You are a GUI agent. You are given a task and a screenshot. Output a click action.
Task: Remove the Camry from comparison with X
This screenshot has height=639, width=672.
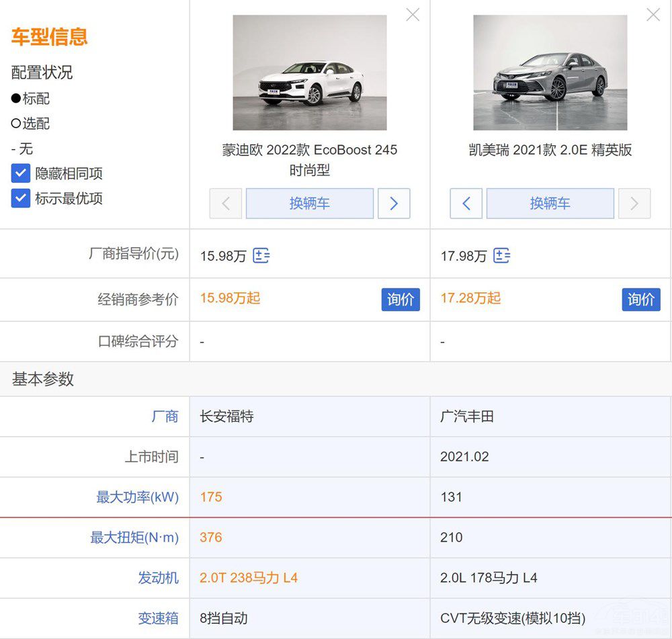point(653,15)
